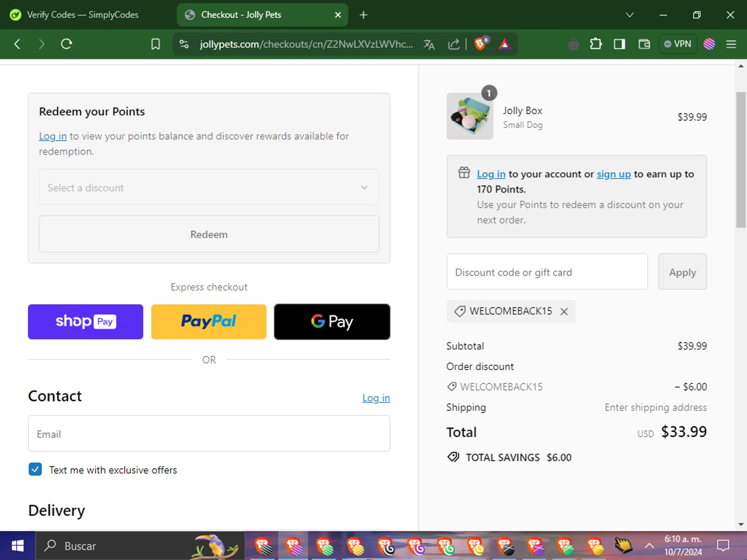747x560 pixels.
Task: Follow Log in link in Redeem Points
Action: click(53, 136)
